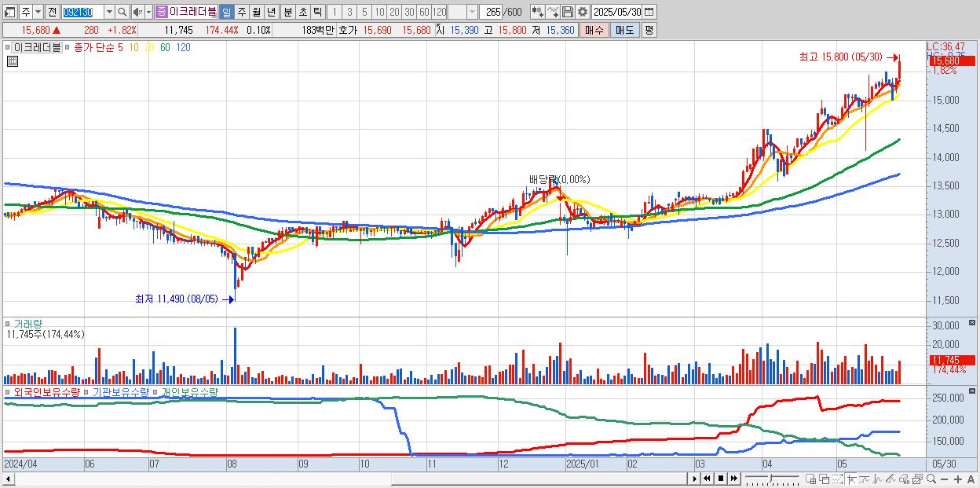The width and height of the screenshot is (980, 488).
Task: Click the chart split grid icon in bottom toolbar
Action: click(811, 479)
